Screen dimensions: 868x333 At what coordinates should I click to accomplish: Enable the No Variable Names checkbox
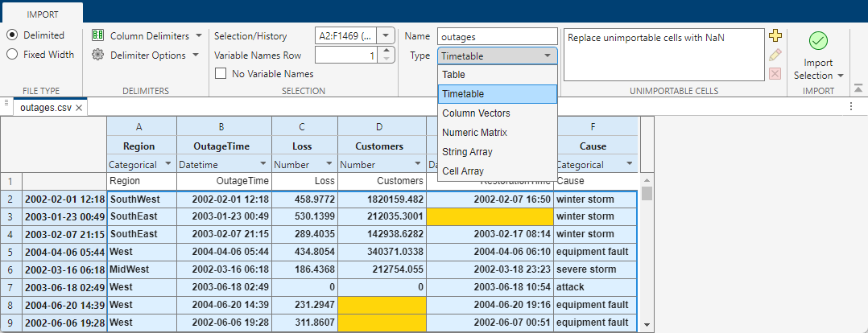(221, 74)
